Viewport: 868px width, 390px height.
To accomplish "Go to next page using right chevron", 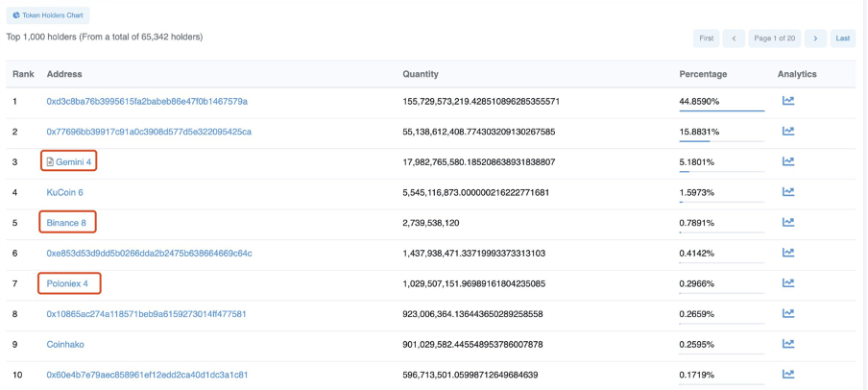I will pos(815,38).
